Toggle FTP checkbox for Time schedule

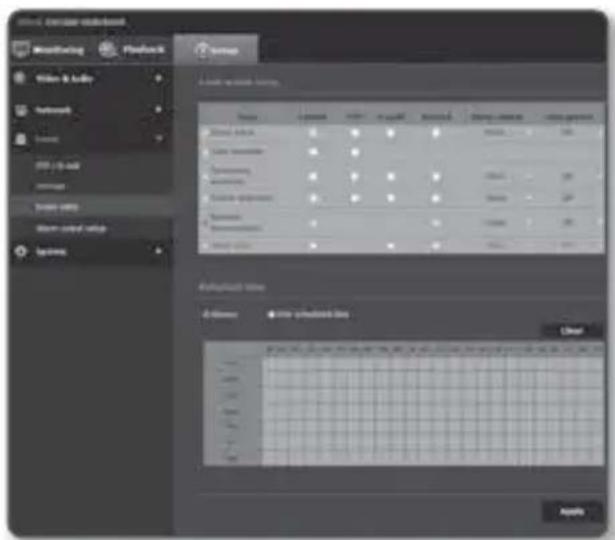[355, 152]
